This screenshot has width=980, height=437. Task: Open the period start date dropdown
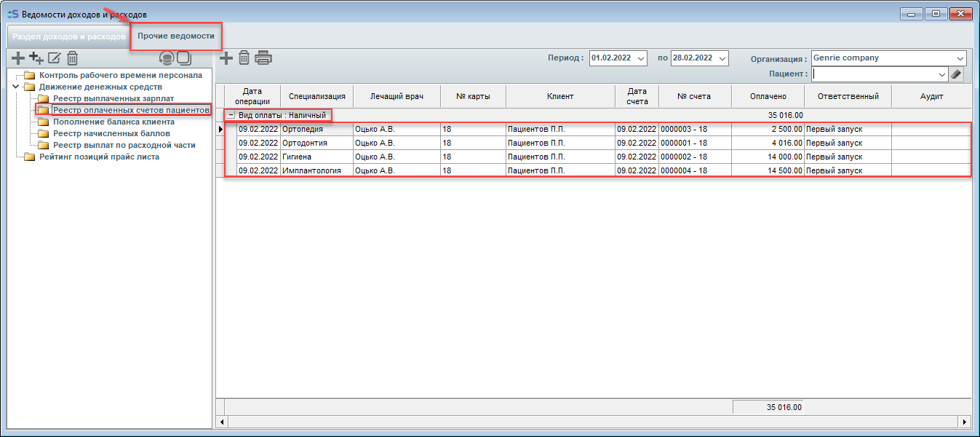pos(641,58)
